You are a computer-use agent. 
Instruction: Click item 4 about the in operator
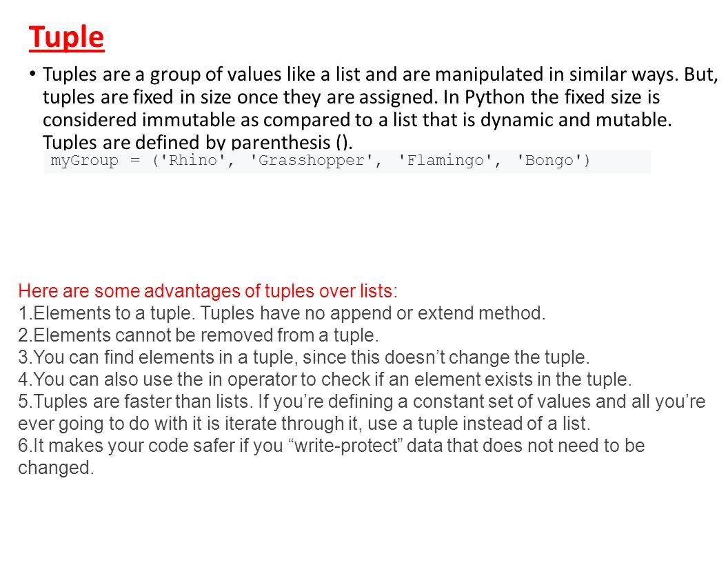click(325, 379)
